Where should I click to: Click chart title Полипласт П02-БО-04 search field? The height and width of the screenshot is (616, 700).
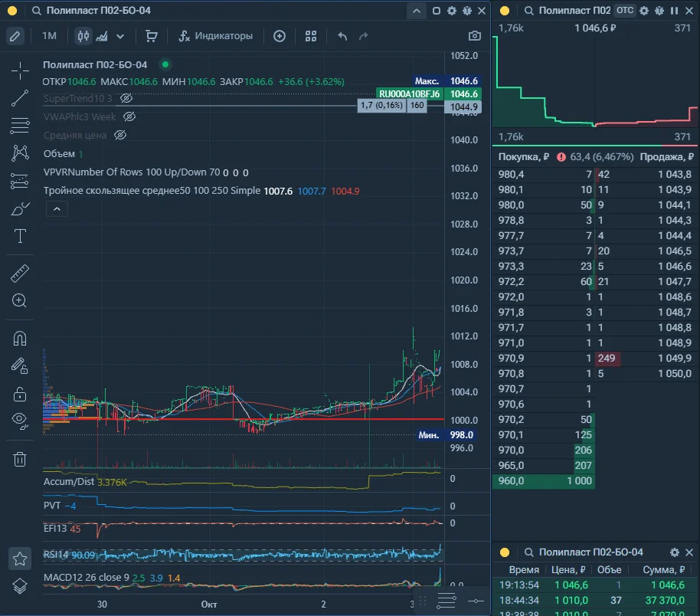[x=99, y=10]
